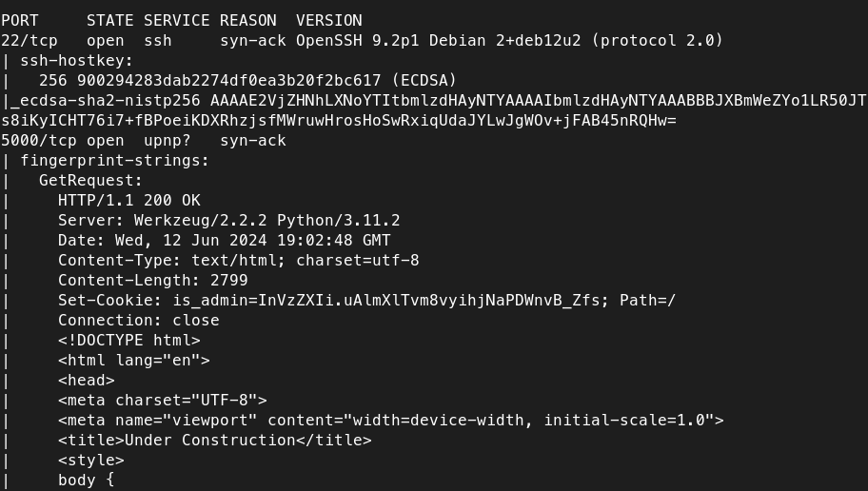Click the HTTP/1.1 200 OK status line
Screen dimensions: 868x491
tap(128, 200)
